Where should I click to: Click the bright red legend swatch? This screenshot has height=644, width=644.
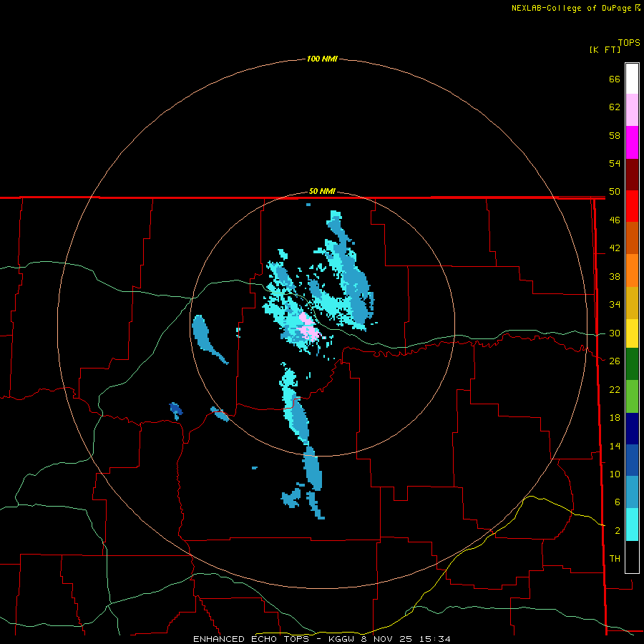click(632, 207)
